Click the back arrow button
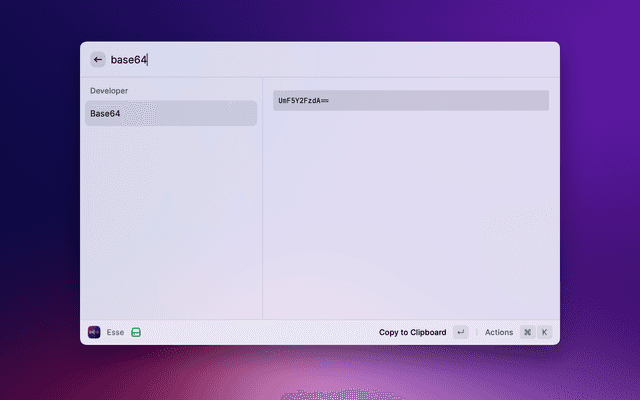The image size is (640, 400). 97,60
